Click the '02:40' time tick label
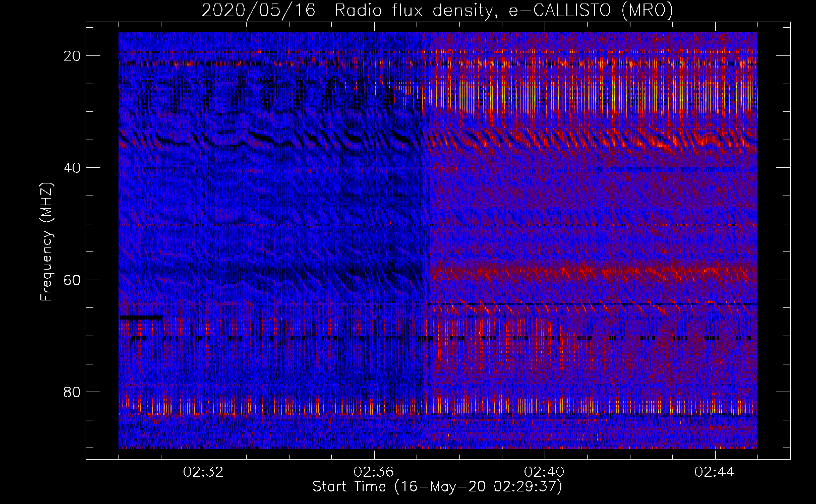 [x=544, y=472]
